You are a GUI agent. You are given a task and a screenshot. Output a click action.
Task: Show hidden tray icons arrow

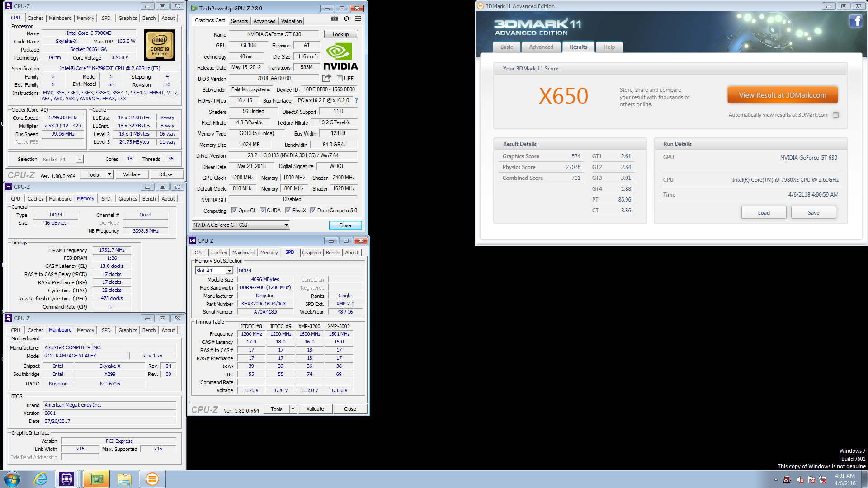[776, 480]
